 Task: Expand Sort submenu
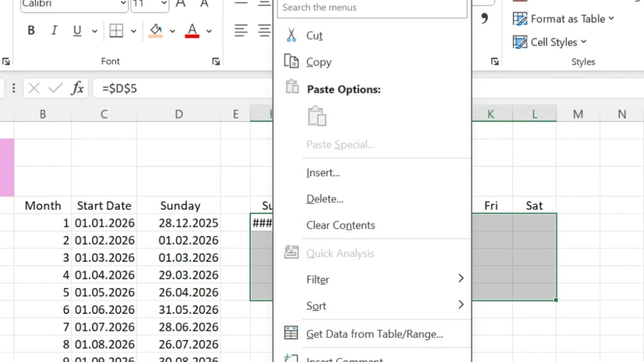pos(372,305)
